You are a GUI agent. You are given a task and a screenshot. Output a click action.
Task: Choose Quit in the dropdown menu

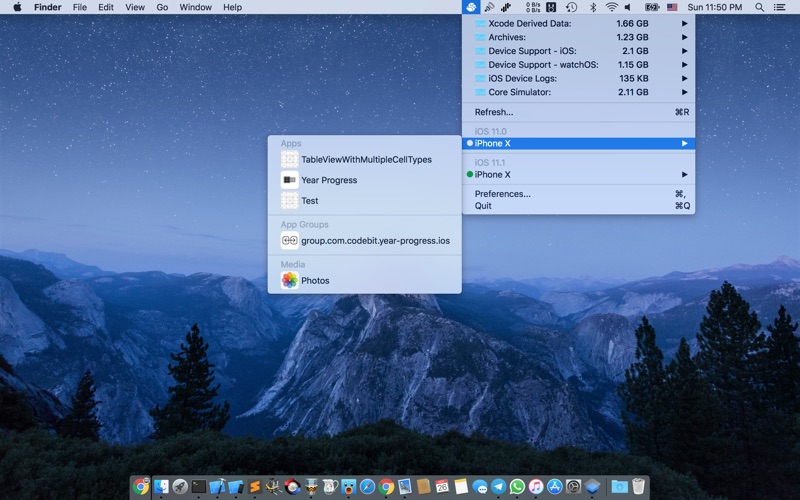point(579,206)
